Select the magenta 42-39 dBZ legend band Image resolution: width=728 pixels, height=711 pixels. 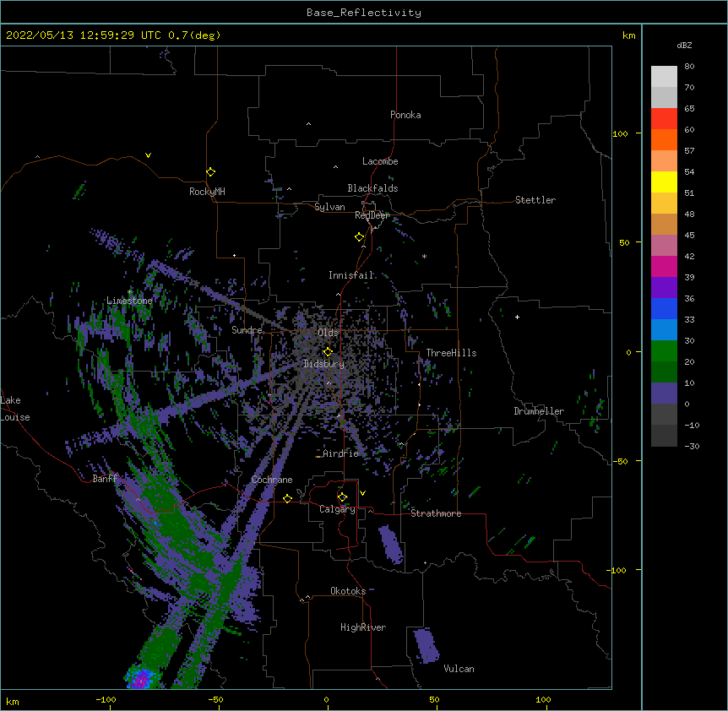click(x=664, y=266)
